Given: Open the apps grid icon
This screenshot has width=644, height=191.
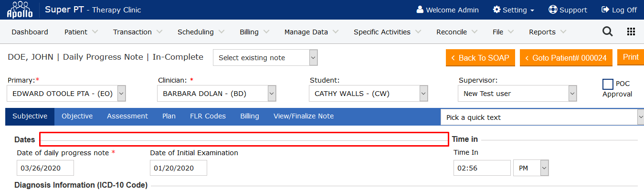Looking at the screenshot, I should point(631,32).
